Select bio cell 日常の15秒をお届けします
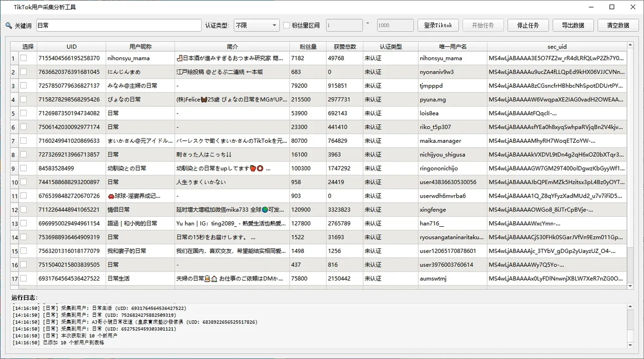 point(232,237)
